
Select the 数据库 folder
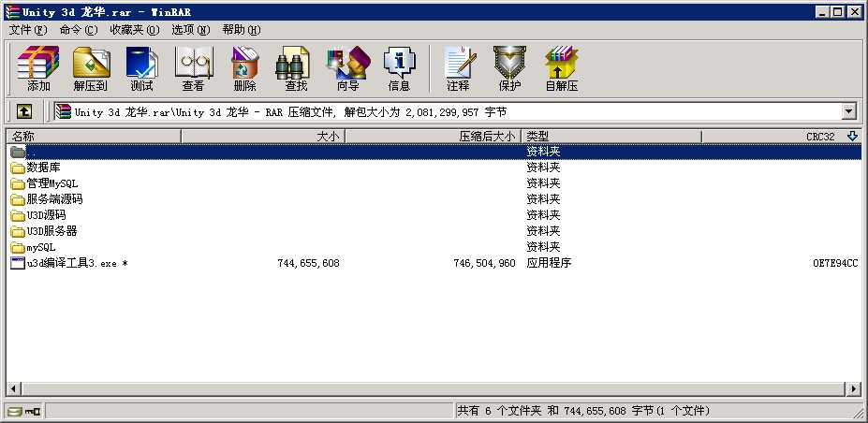36,168
